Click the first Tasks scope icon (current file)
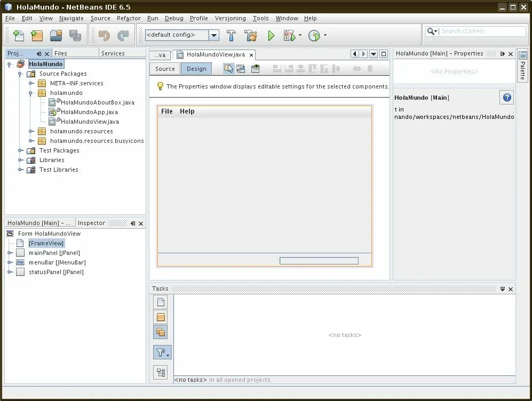The image size is (532, 401). tap(161, 302)
